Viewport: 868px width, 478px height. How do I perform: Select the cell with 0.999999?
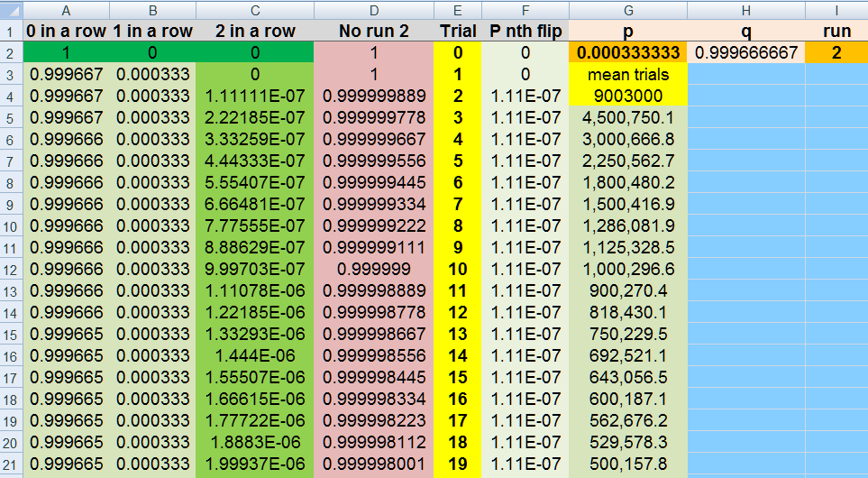pos(374,269)
